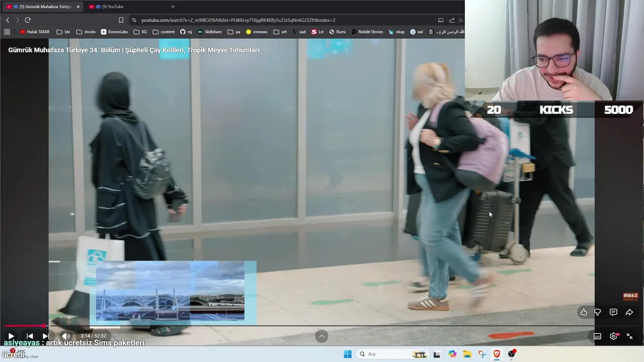644x362 pixels.
Task: Cast or picture-in-picture icon in address bar
Action: (441, 20)
